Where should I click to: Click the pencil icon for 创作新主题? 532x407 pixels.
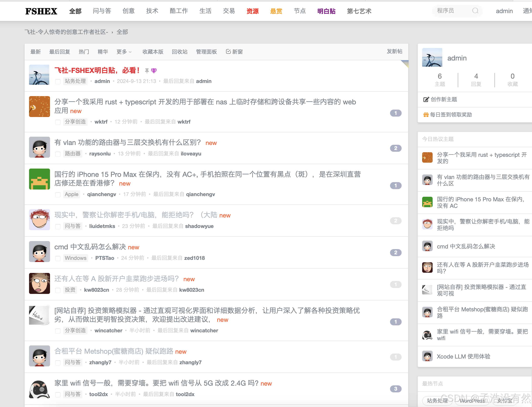coord(426,100)
